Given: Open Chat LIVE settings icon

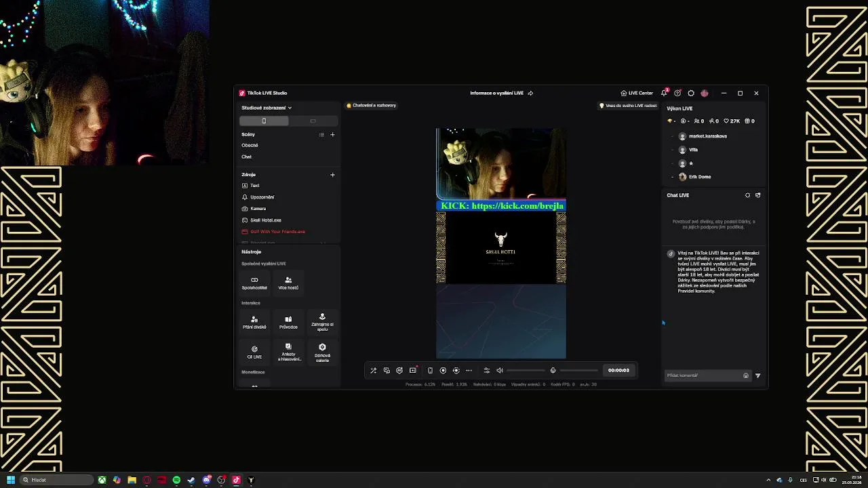Looking at the screenshot, I should point(747,195).
